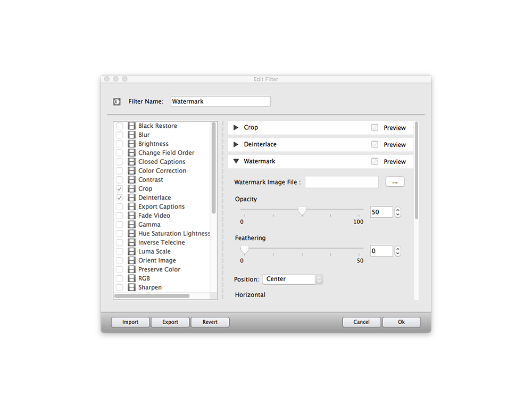Expand the Crop section
Viewport: 532px width, 412px height.
pos(236,128)
